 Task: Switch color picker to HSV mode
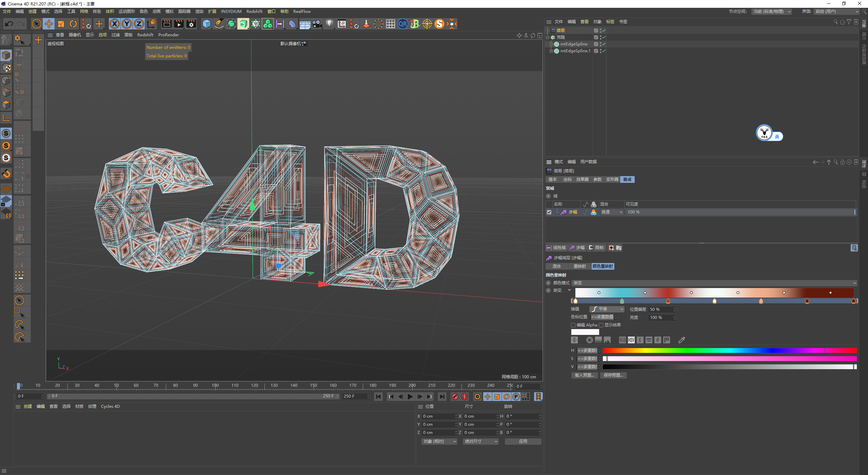coord(631,340)
